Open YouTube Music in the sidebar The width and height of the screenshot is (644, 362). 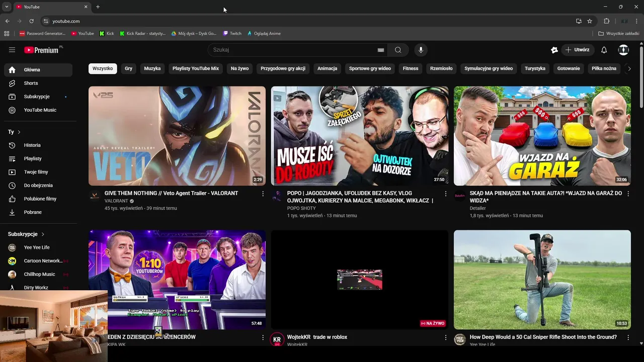point(38,110)
